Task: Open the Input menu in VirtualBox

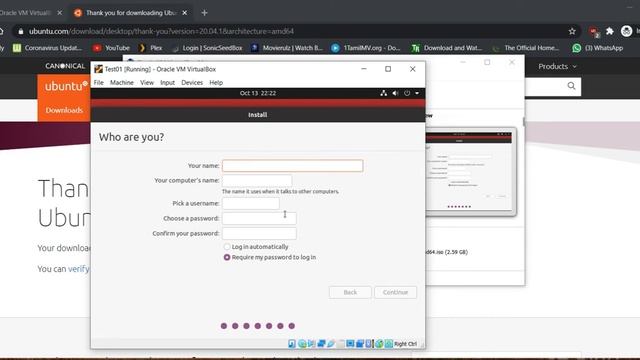Action: coord(167,82)
